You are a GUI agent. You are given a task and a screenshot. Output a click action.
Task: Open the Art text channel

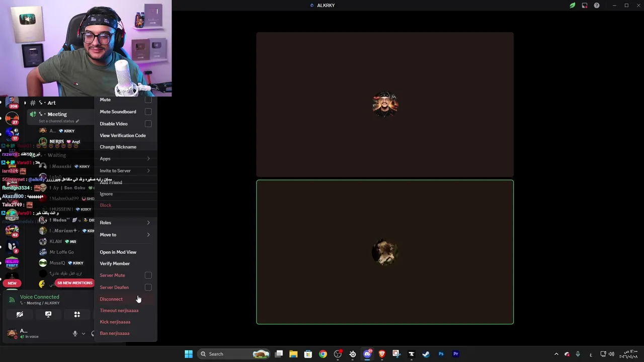tap(60, 103)
